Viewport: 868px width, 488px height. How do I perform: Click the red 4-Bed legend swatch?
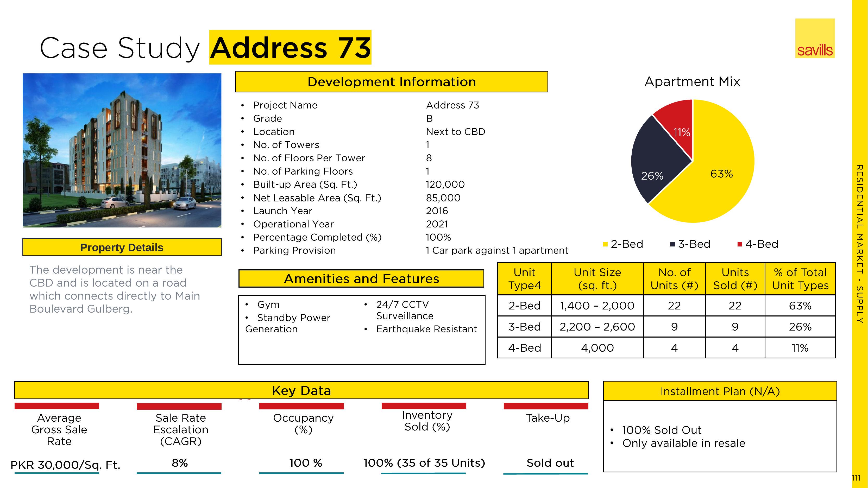(740, 244)
